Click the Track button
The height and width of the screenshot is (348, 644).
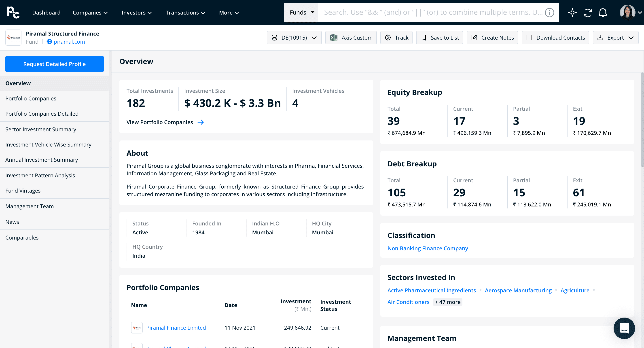[x=396, y=38]
